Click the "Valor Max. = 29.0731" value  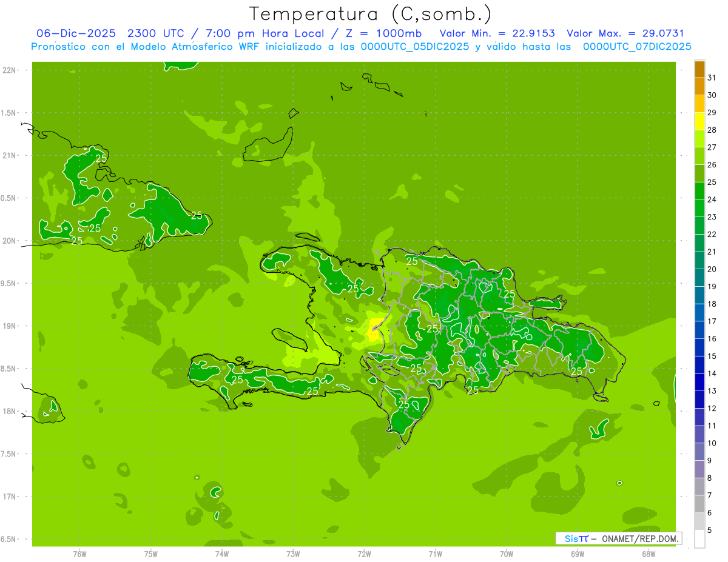coord(625,33)
